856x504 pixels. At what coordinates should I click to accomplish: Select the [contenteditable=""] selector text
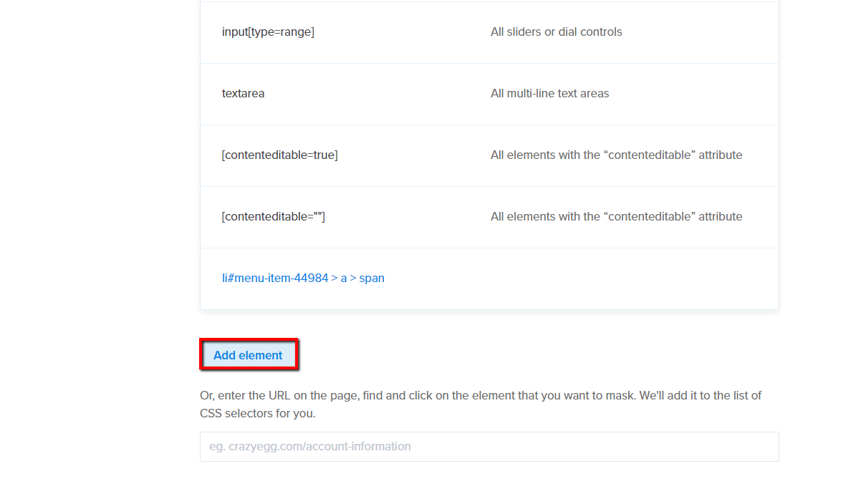tap(273, 217)
